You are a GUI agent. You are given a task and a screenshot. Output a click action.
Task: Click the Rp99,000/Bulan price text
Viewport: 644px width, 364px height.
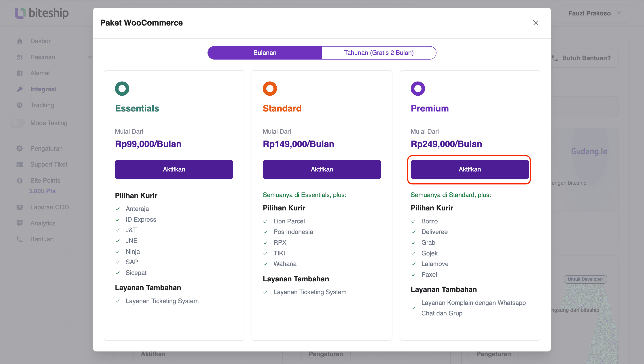(148, 144)
